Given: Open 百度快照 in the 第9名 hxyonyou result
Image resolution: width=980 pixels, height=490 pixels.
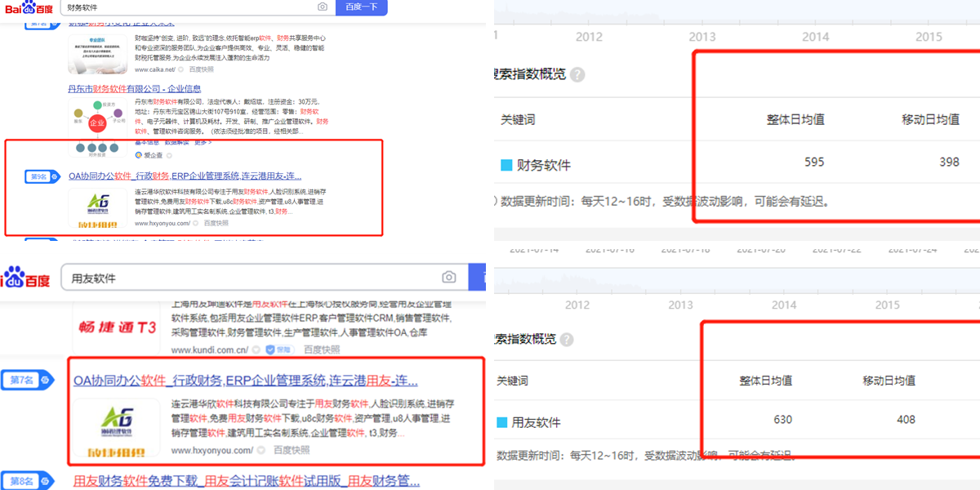Looking at the screenshot, I should 216,223.
